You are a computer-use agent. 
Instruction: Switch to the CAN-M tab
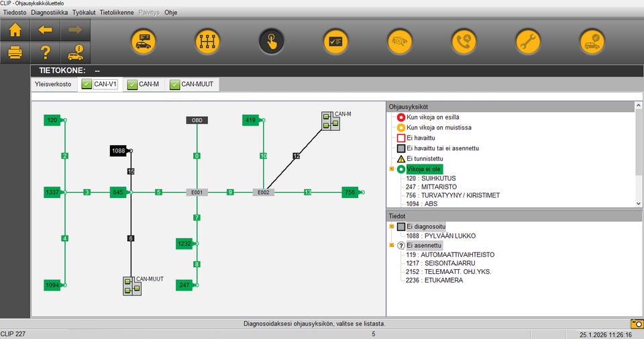(x=144, y=84)
